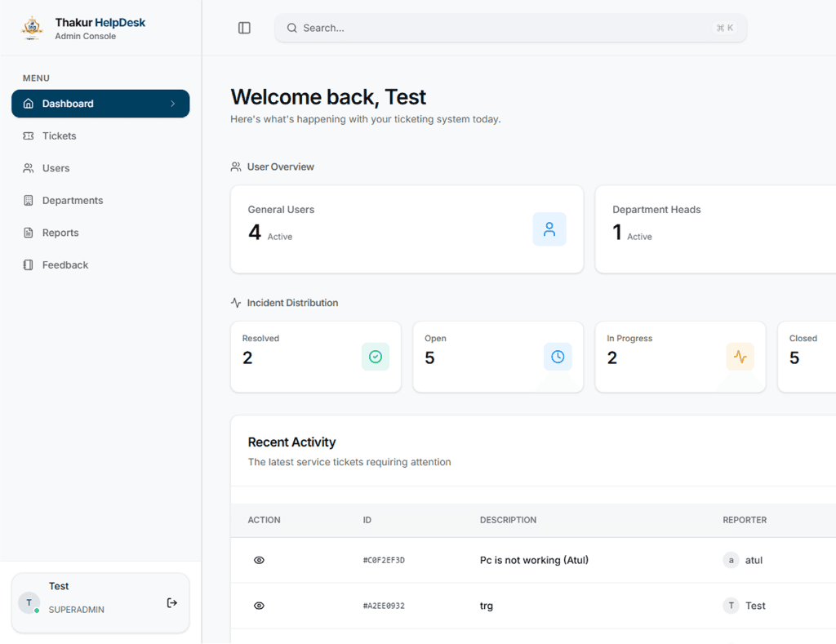Open the Users menu item

pyautogui.click(x=100, y=168)
